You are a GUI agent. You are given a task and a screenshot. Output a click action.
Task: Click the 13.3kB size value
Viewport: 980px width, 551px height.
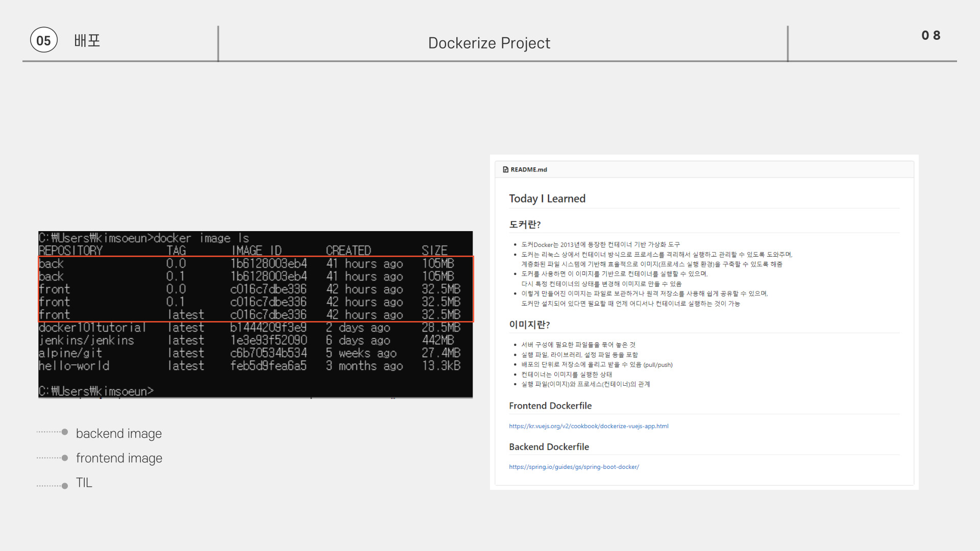point(441,366)
